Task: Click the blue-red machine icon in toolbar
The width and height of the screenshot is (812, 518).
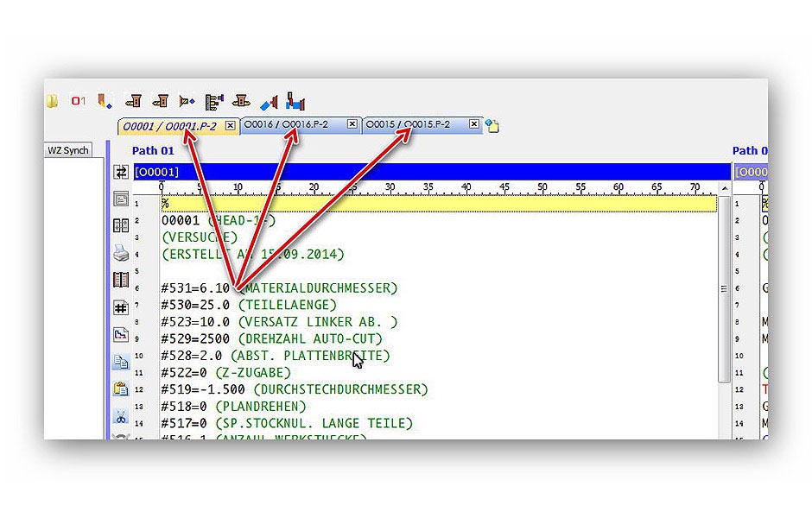Action: tap(295, 101)
